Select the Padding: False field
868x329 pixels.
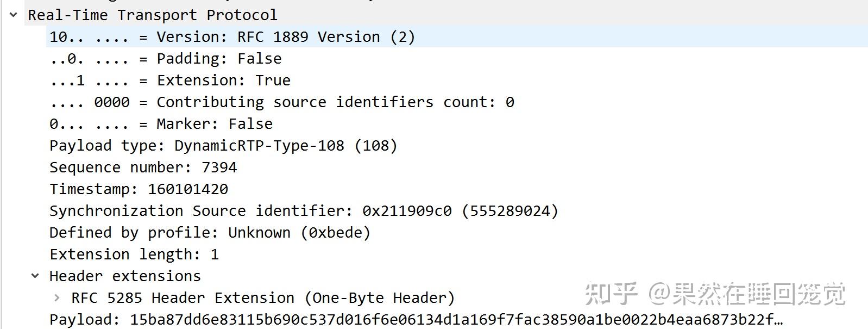pos(165,59)
